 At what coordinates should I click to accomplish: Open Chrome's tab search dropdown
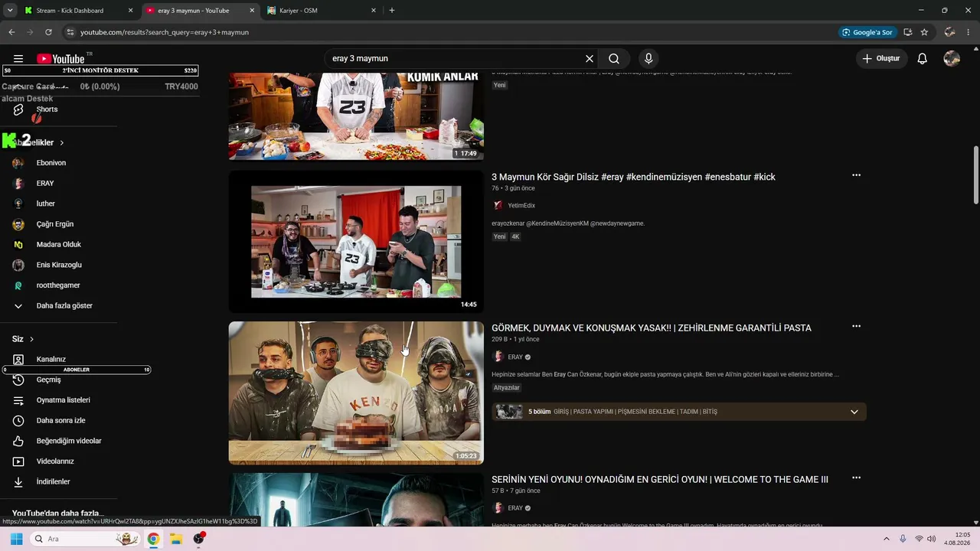coord(10,11)
